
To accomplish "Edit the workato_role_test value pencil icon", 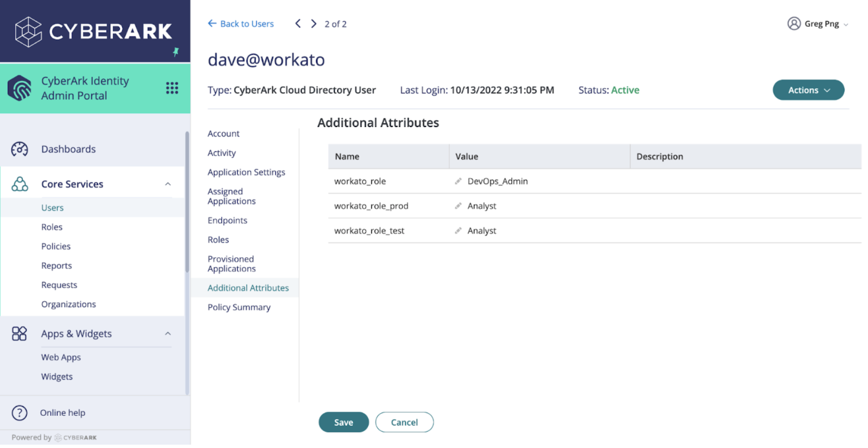I will click(458, 231).
